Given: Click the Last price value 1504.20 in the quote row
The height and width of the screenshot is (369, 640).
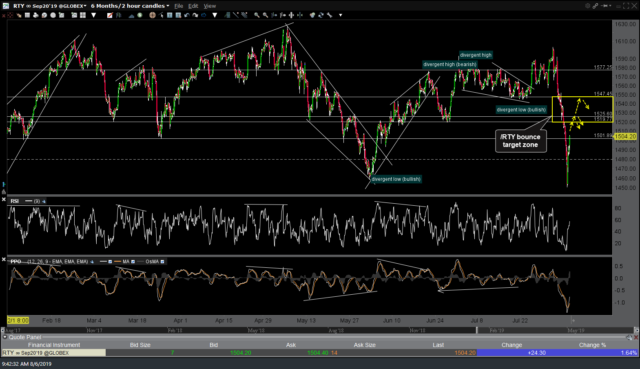Looking at the screenshot, I should (465, 353).
